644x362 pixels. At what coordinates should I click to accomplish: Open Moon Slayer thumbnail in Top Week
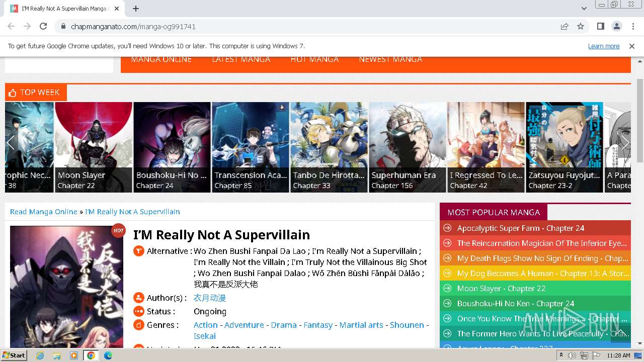coord(94,147)
